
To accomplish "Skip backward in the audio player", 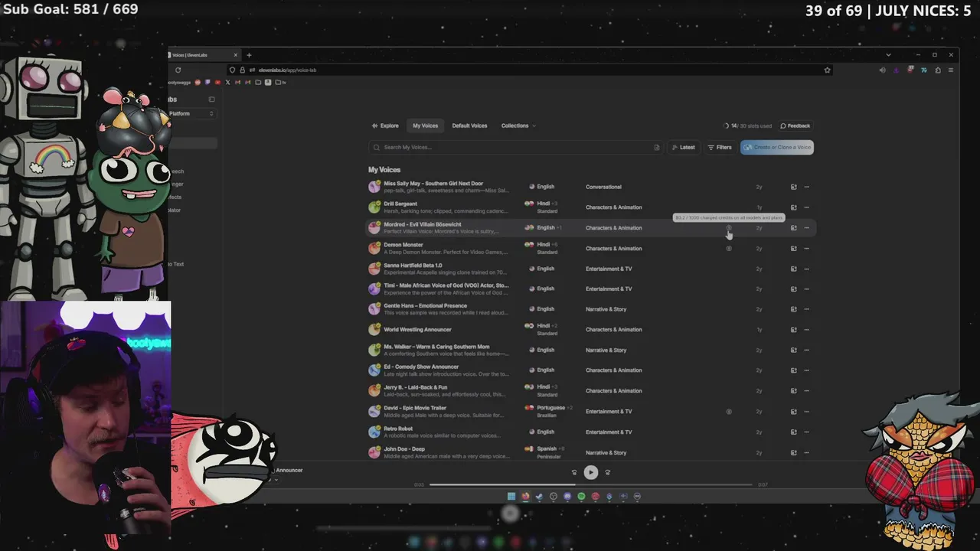I will [x=574, y=472].
